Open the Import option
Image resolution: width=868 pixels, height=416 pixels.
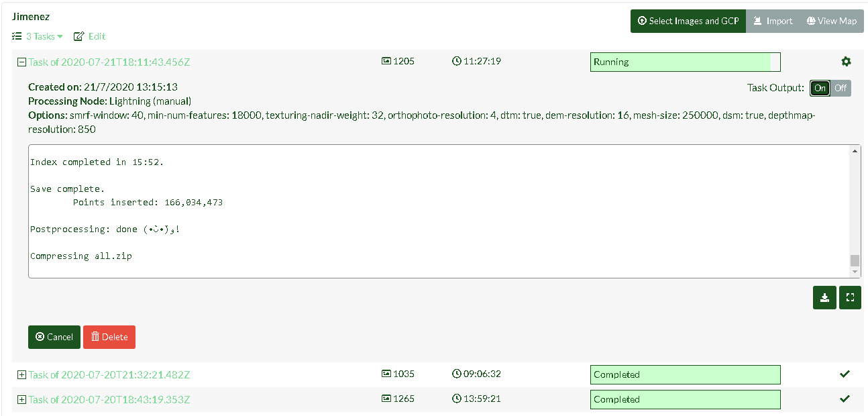coord(773,21)
